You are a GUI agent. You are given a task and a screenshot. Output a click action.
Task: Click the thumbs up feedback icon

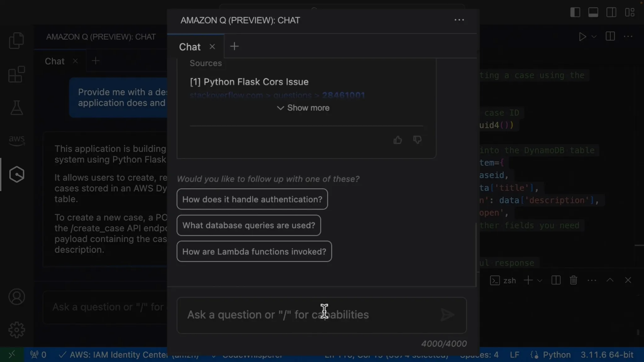coord(397,140)
